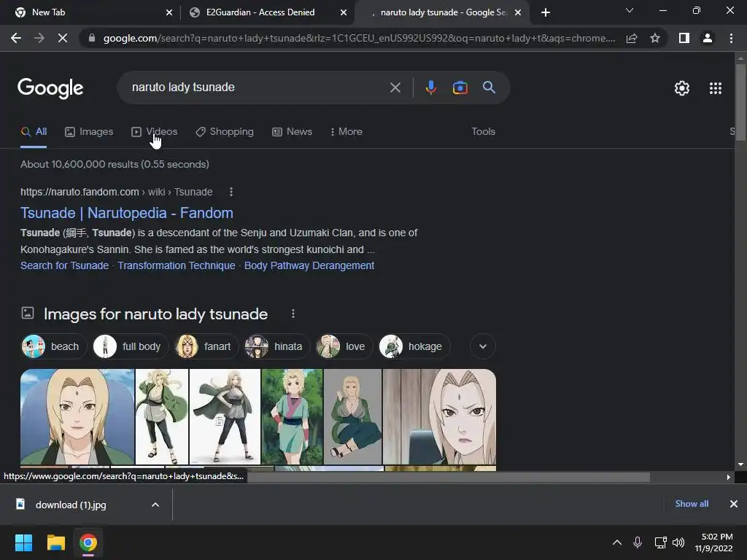Image resolution: width=747 pixels, height=560 pixels.
Task: Close the downloads bar
Action: (734, 504)
